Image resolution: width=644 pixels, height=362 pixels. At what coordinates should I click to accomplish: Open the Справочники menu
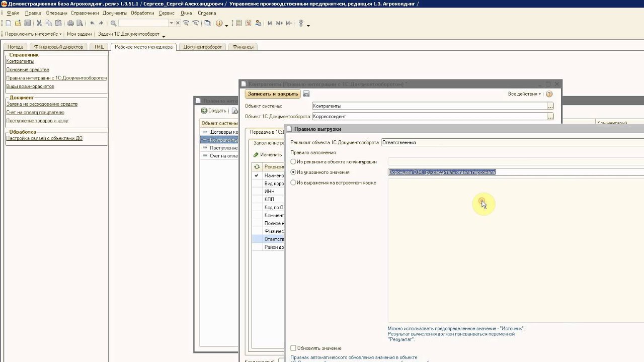click(x=85, y=13)
